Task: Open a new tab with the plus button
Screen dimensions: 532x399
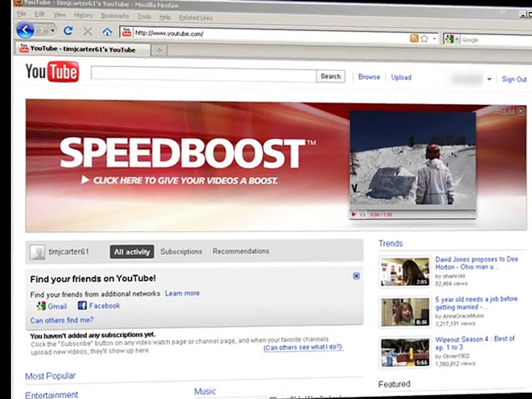Action: [159, 50]
